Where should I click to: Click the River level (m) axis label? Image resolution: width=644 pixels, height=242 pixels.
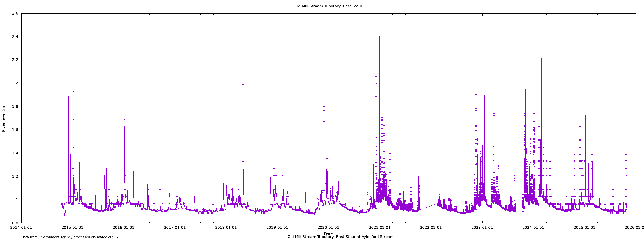[x=3, y=118]
